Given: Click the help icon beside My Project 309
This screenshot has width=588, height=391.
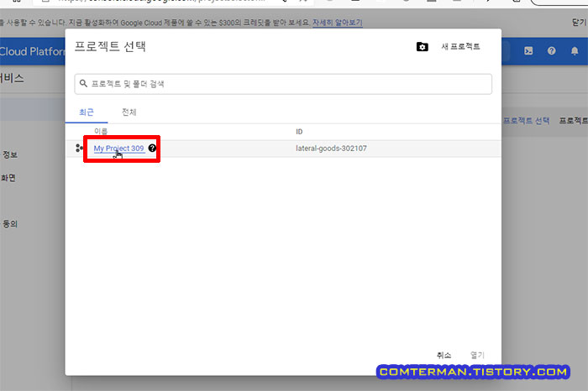Looking at the screenshot, I should (152, 148).
